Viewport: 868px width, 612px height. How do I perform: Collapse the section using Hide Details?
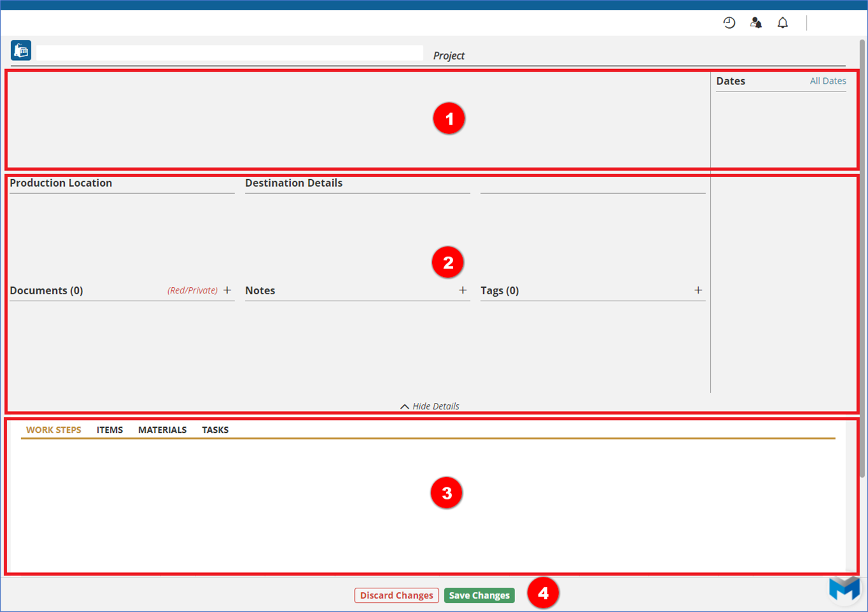pyautogui.click(x=430, y=406)
